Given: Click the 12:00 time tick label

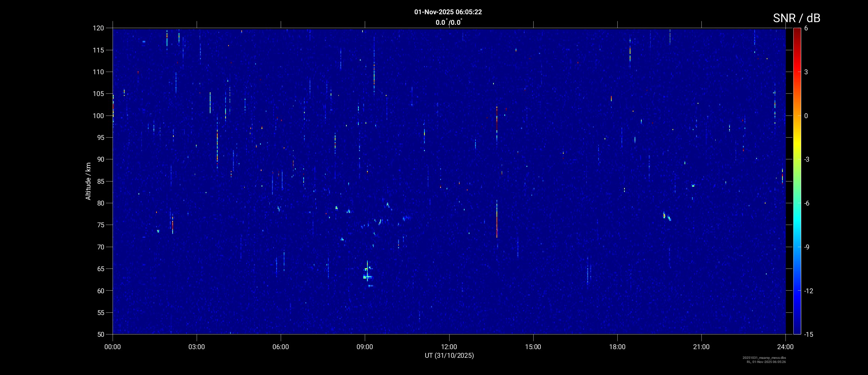Looking at the screenshot, I should coord(449,347).
